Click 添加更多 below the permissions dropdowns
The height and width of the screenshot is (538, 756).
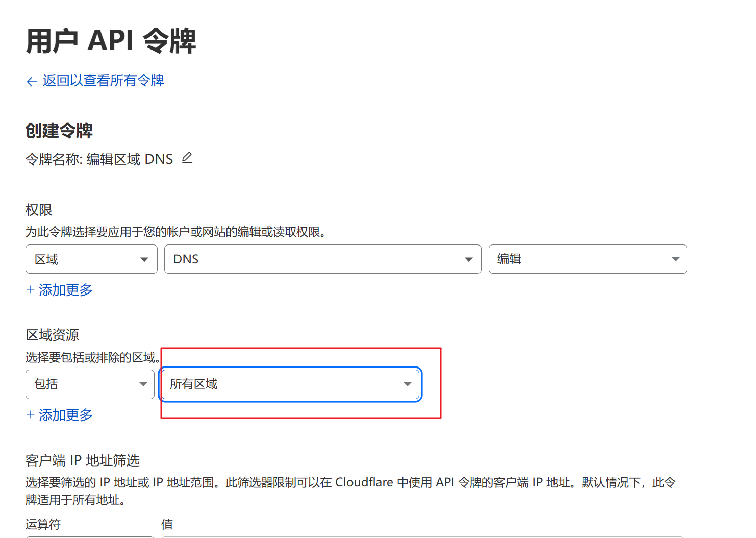(x=65, y=290)
